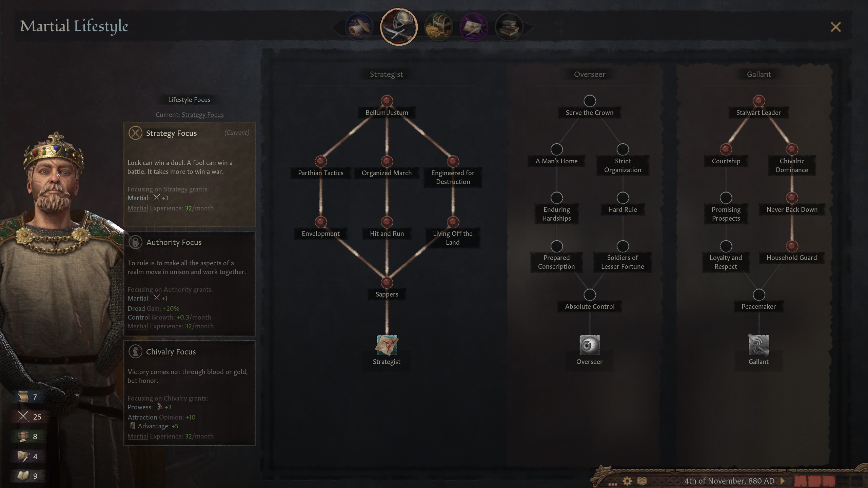Choose the Authority Focus option
Viewport: 868px width, 488px height.
point(190,284)
